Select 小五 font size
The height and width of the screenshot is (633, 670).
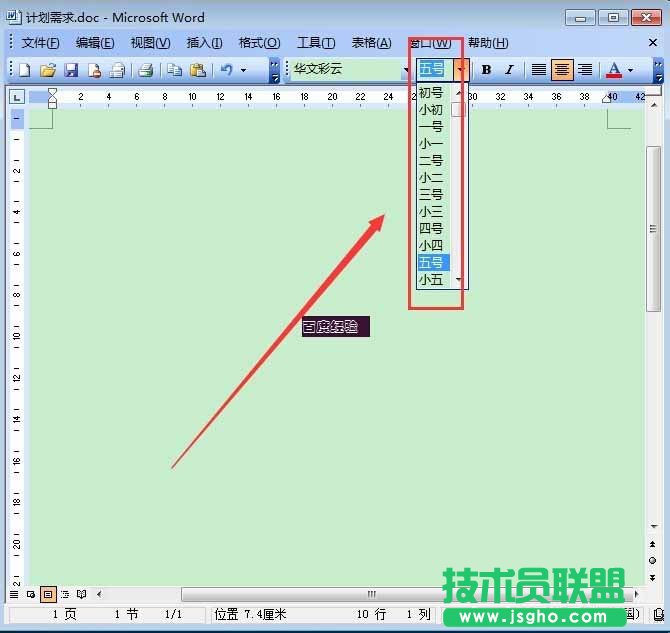coord(433,280)
